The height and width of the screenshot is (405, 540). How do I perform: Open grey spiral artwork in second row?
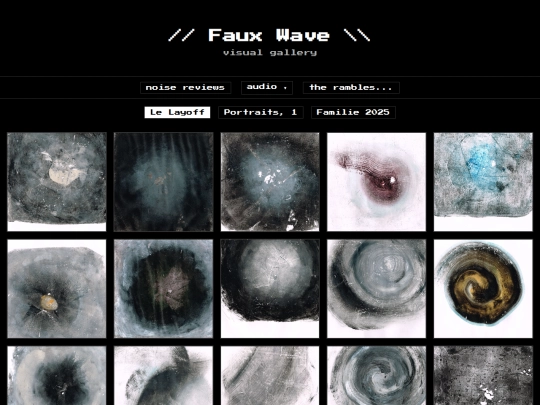click(x=376, y=289)
